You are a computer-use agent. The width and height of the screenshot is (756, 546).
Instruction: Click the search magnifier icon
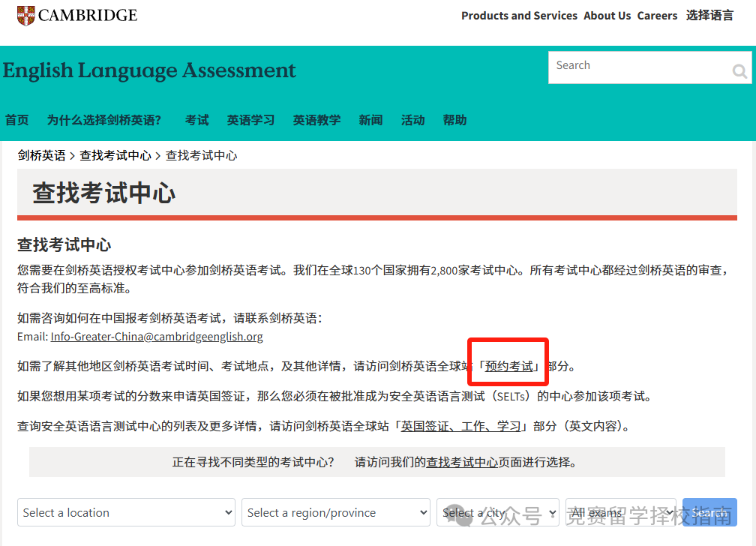[739, 71]
